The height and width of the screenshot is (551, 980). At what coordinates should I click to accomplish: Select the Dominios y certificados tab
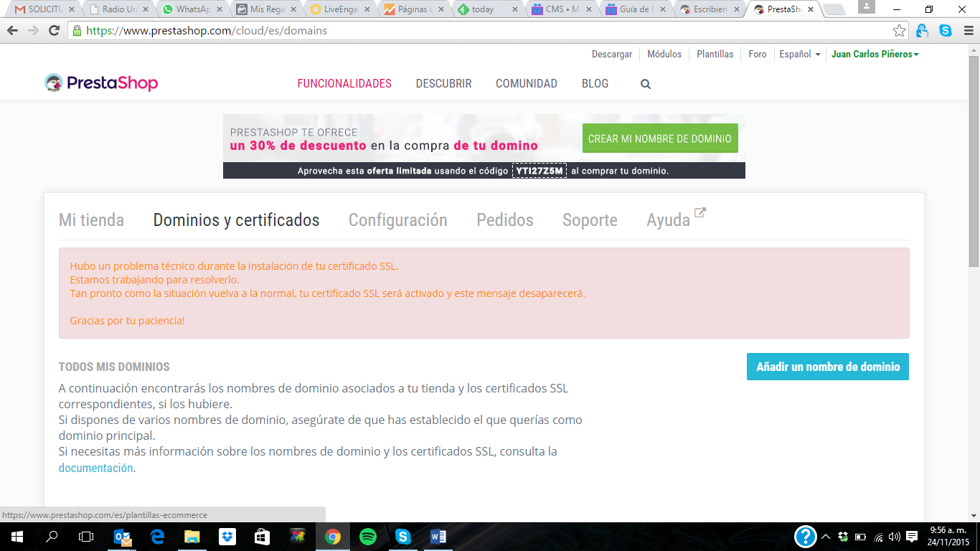(236, 220)
